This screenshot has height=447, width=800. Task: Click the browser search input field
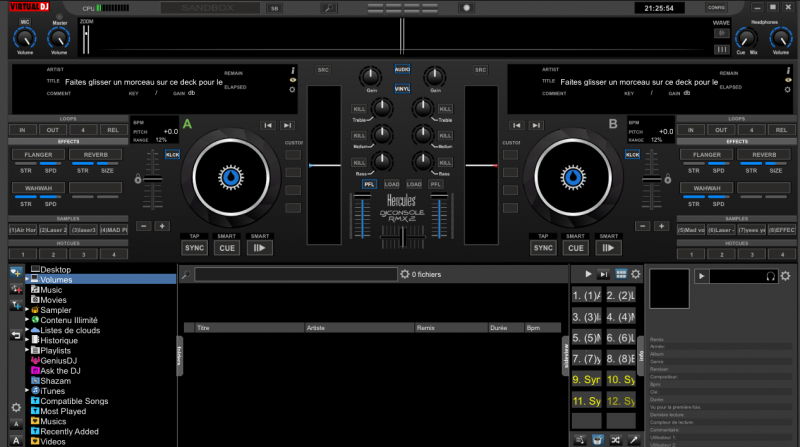pyautogui.click(x=296, y=275)
